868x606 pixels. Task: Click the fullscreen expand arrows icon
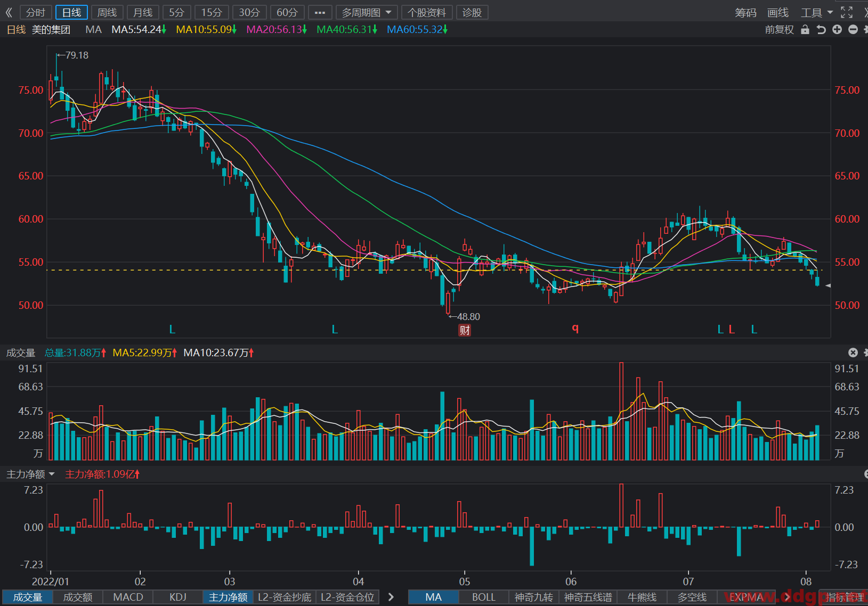pos(847,12)
